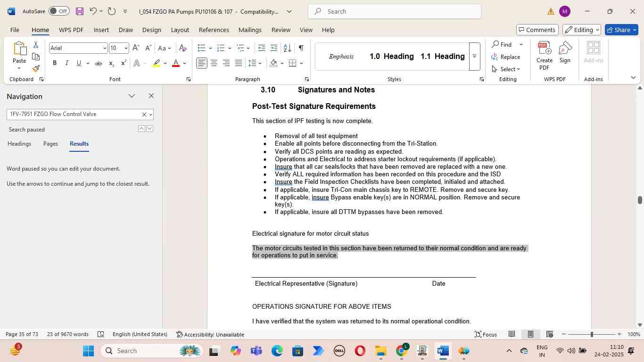Open Replace from Editing group

pos(506,57)
